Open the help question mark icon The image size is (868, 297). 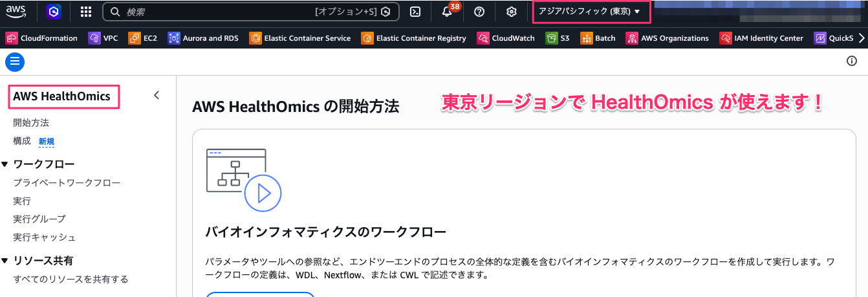479,12
